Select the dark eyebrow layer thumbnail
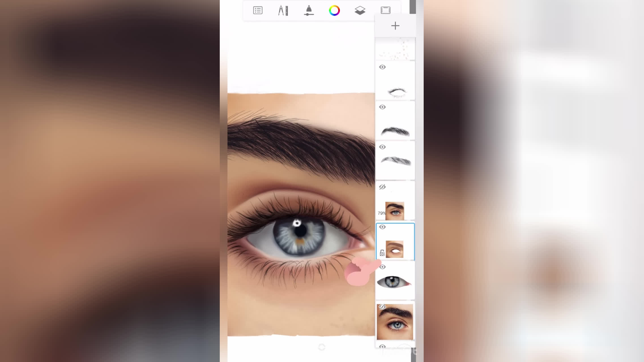 point(396,131)
